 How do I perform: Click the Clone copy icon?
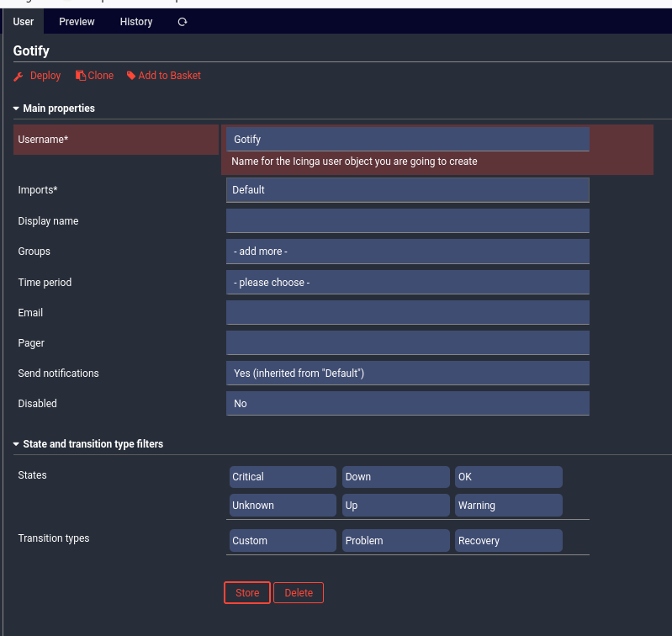tap(81, 76)
